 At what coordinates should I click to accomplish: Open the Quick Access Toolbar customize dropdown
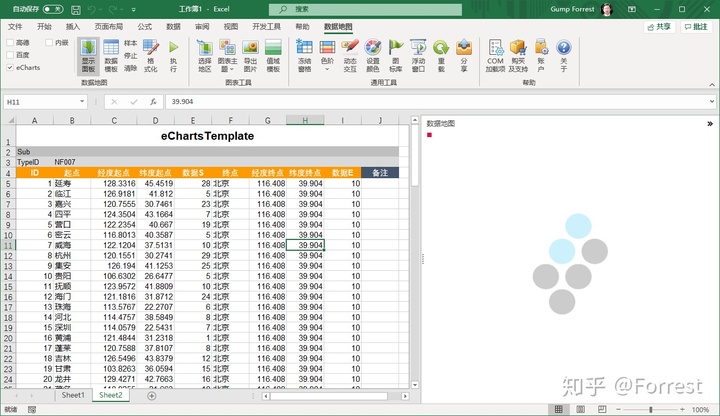(x=133, y=9)
